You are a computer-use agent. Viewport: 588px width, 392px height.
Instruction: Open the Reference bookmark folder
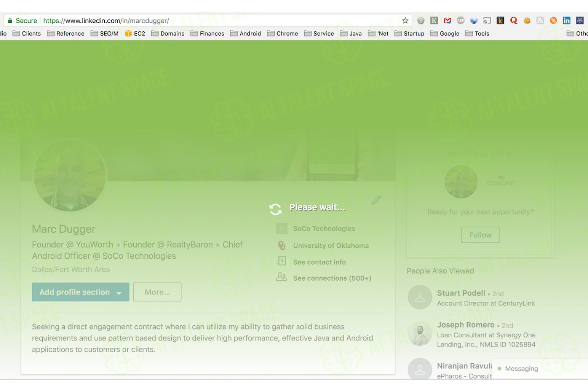click(65, 33)
